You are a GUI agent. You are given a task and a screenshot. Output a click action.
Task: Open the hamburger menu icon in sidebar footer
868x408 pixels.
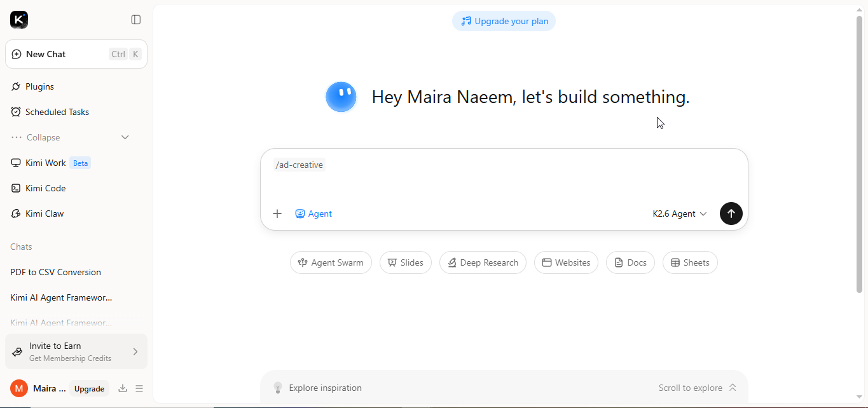click(139, 388)
